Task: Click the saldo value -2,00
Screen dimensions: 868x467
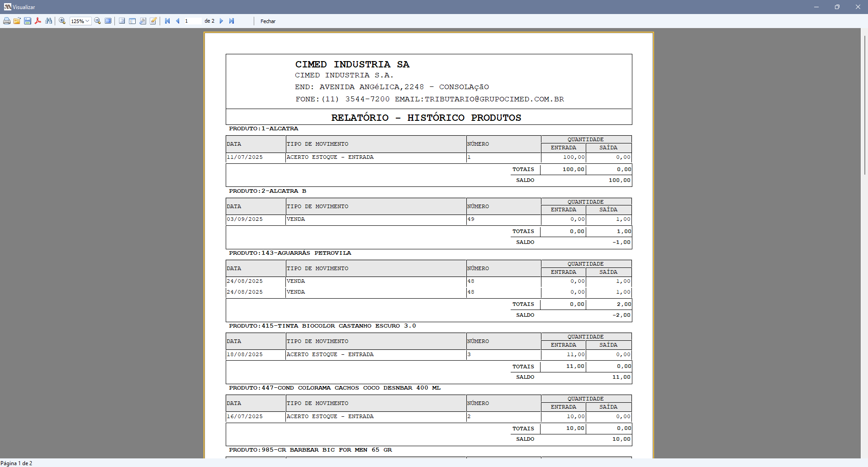Action: (x=621, y=315)
